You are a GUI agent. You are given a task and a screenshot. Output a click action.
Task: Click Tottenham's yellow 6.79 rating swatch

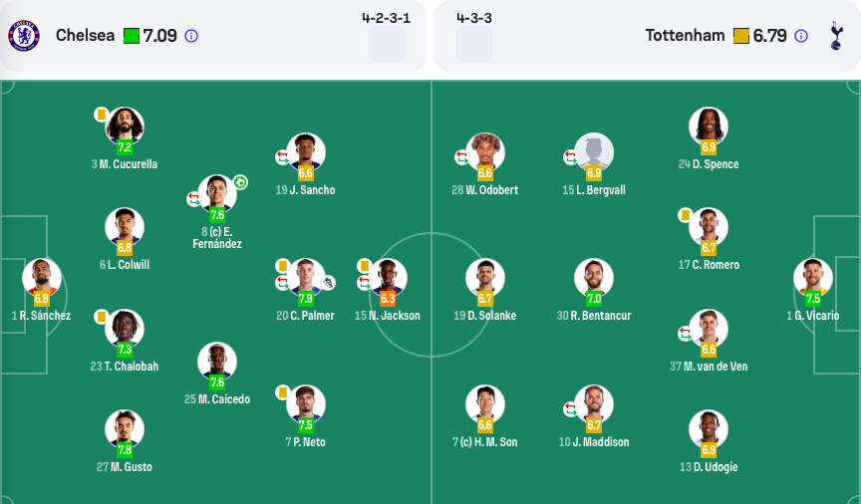(741, 36)
